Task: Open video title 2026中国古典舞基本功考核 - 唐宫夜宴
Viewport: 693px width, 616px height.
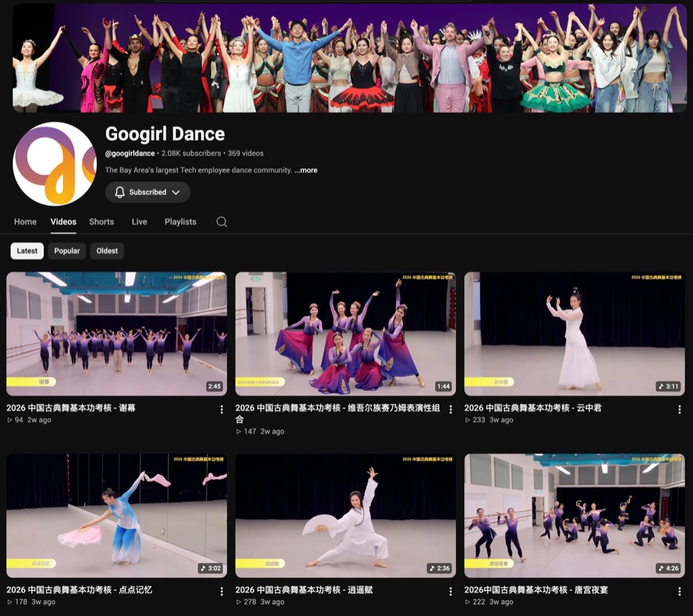Action: [536, 590]
